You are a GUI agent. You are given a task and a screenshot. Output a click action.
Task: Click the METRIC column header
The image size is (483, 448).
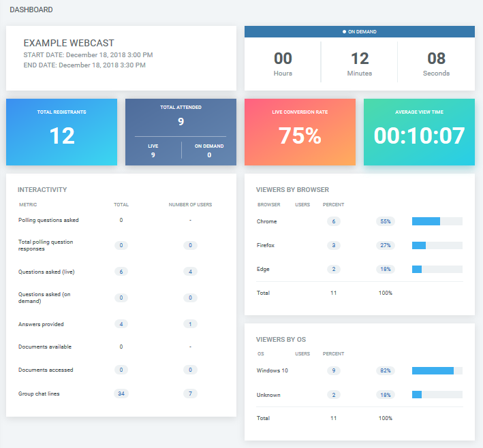[x=28, y=204]
